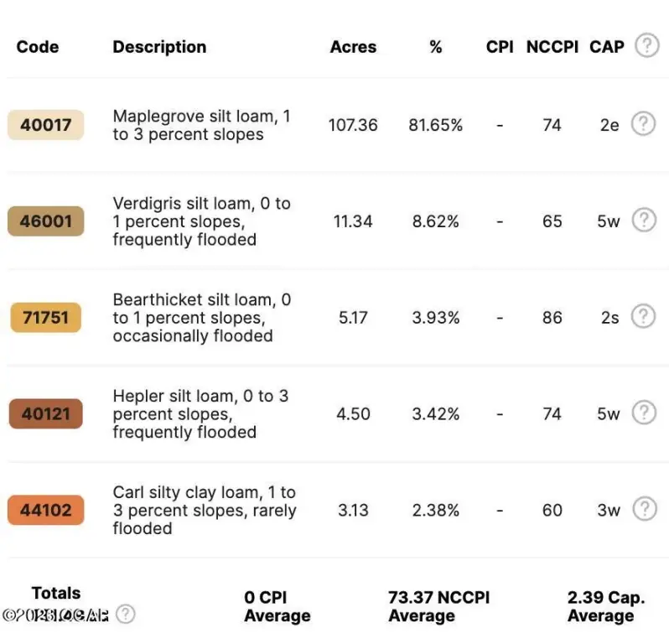Click the 71751 soil code badge
The width and height of the screenshot is (669, 644).
[x=46, y=318]
